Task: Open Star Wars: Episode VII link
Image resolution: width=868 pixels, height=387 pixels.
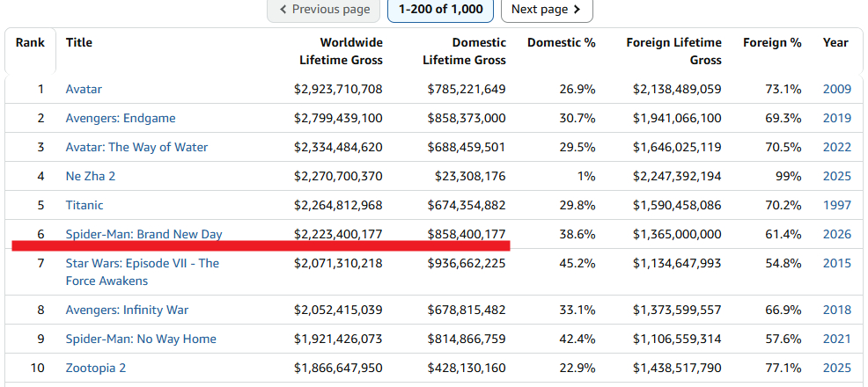Action: [x=143, y=272]
